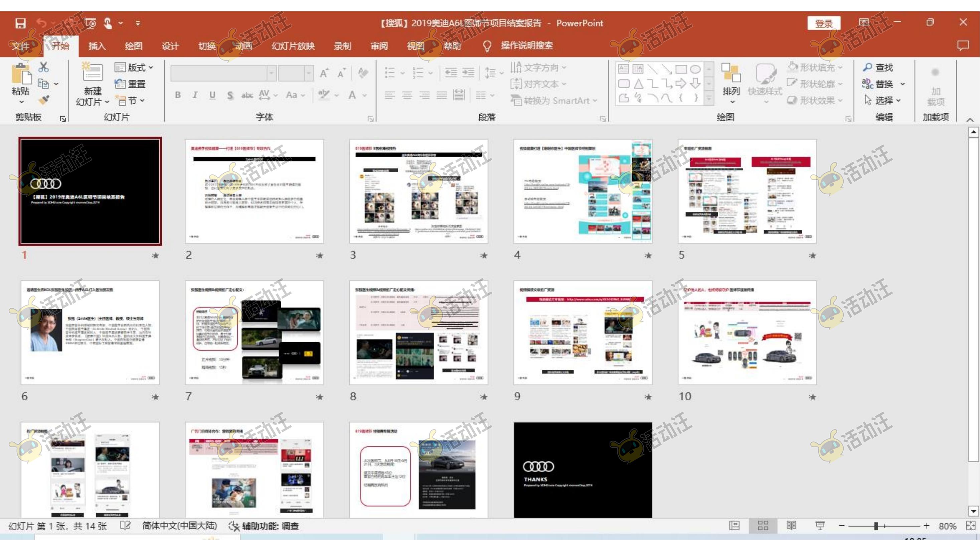Decrease list indent level icon

(451, 72)
